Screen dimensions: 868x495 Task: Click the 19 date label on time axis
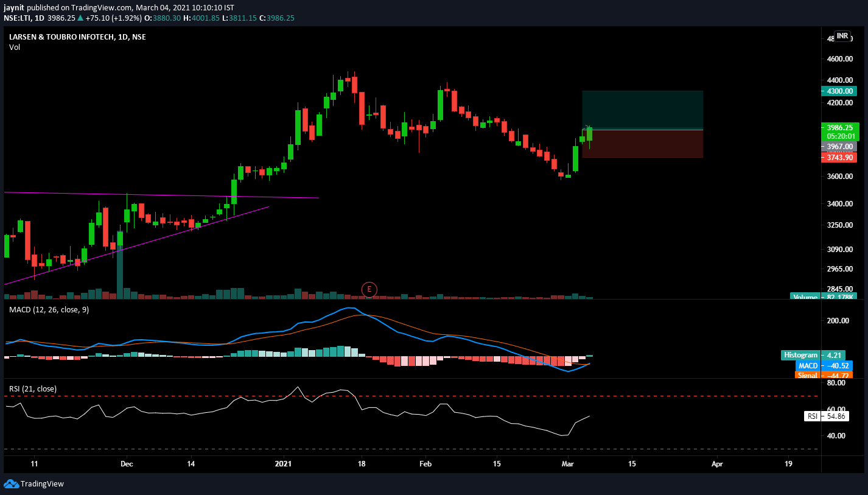tap(789, 464)
